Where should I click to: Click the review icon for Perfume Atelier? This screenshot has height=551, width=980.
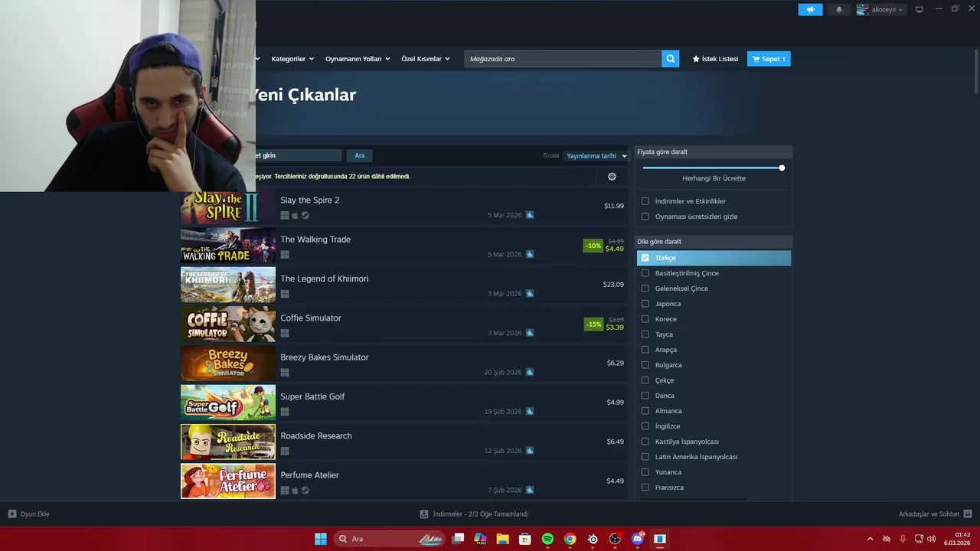pos(530,490)
